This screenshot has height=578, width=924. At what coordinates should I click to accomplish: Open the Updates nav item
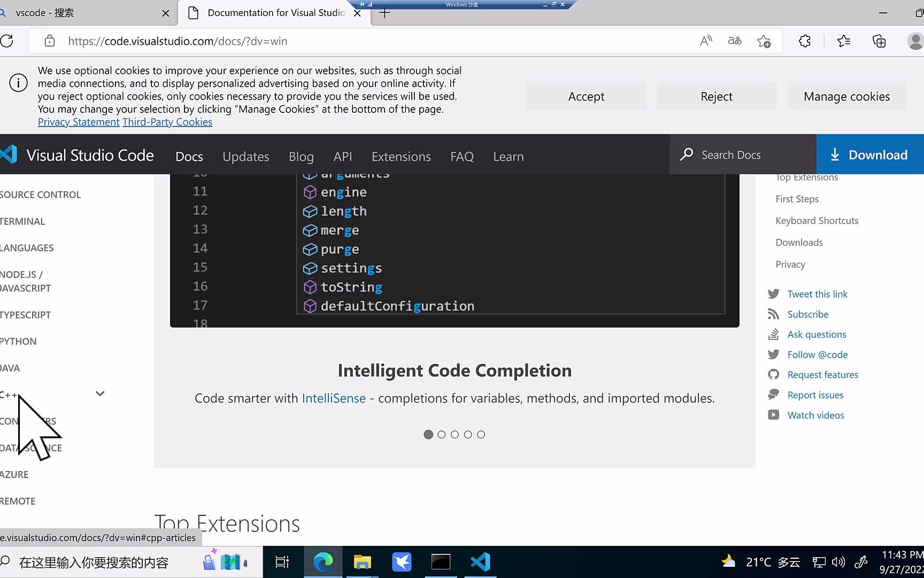pyautogui.click(x=245, y=156)
